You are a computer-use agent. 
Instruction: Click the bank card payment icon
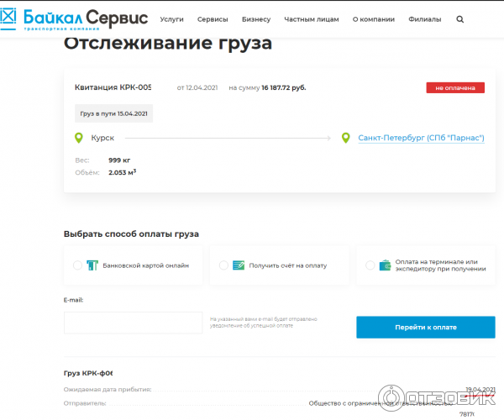[x=92, y=265]
